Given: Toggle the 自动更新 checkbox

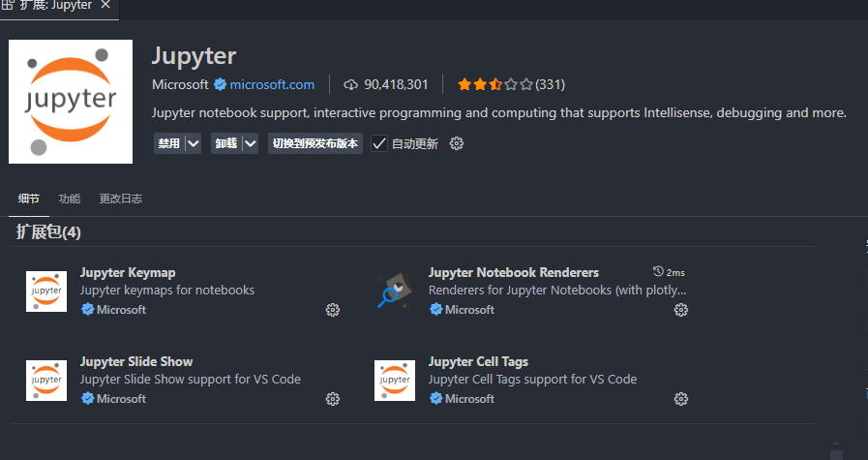Looking at the screenshot, I should click(379, 143).
